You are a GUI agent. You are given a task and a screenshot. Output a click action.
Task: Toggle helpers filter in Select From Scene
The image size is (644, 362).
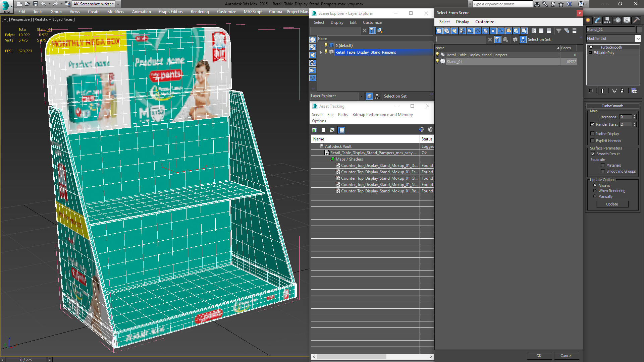coord(470,31)
